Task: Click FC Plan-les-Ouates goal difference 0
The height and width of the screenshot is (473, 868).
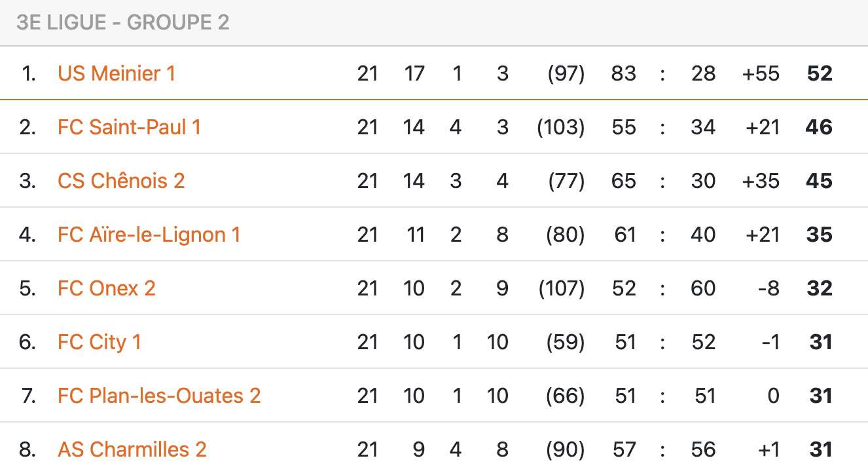Action: (774, 395)
